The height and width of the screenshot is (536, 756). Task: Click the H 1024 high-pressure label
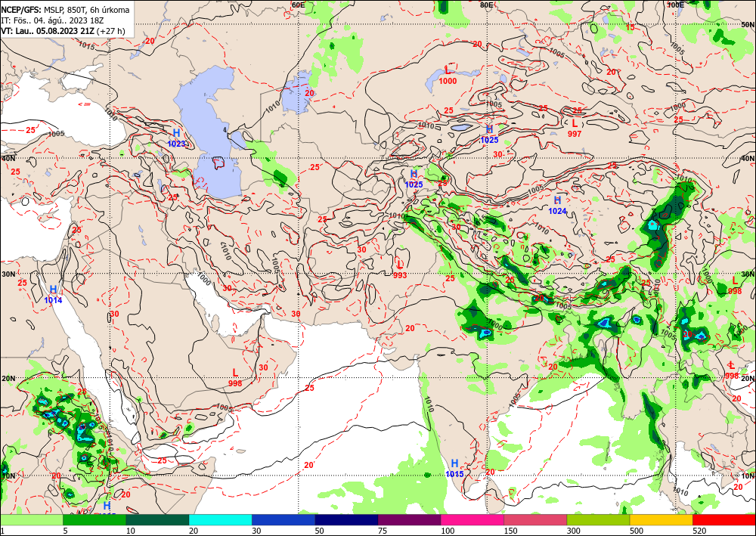coord(557,204)
